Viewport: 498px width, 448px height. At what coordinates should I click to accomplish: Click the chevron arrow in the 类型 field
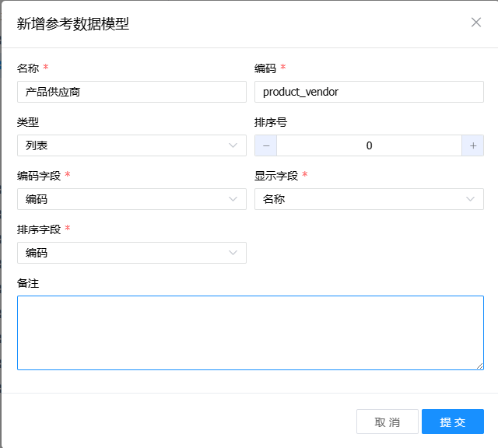pyautogui.click(x=233, y=145)
